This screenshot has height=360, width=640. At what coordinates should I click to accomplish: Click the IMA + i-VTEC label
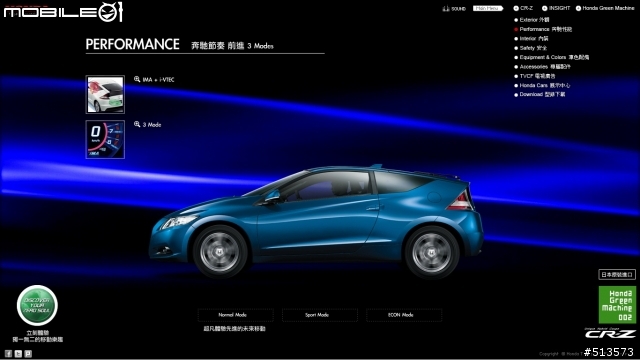(158, 80)
